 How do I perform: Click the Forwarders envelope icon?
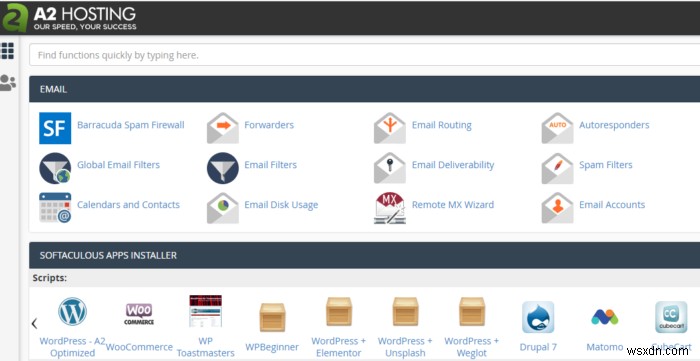pos(223,128)
